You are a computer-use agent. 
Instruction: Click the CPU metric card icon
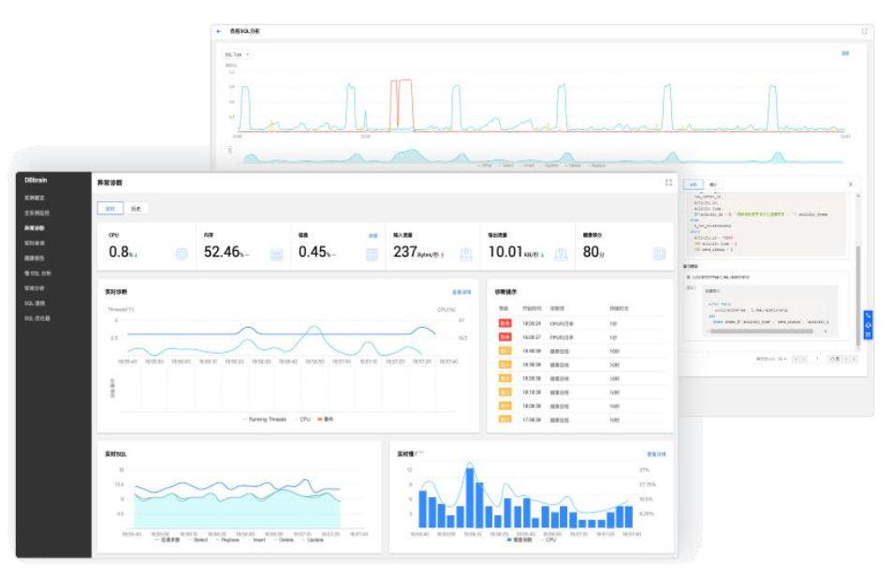(182, 254)
